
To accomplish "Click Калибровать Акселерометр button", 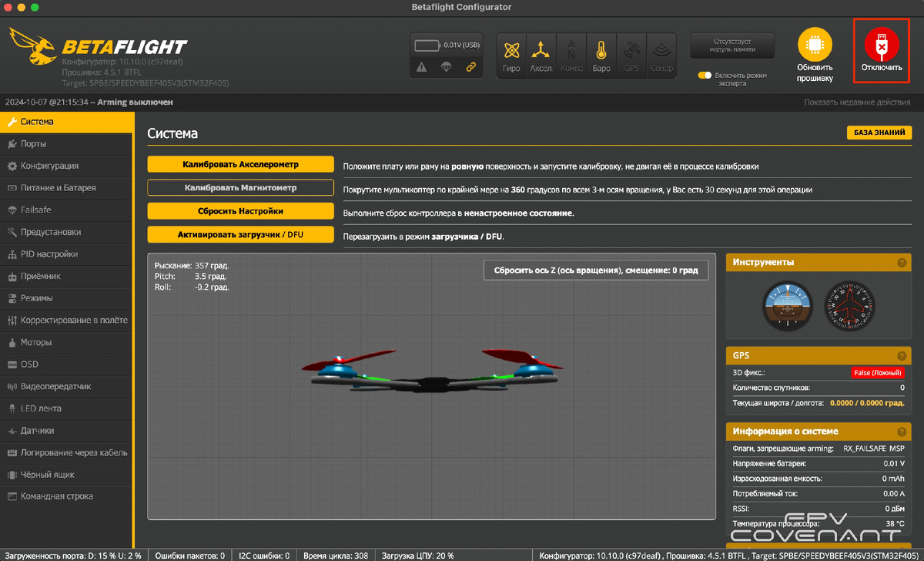I will (x=240, y=164).
